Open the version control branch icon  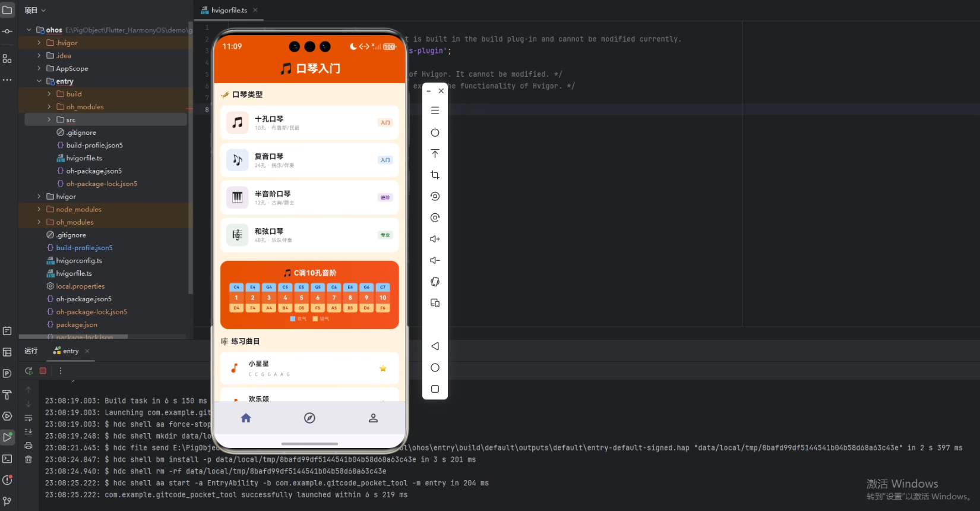7,501
